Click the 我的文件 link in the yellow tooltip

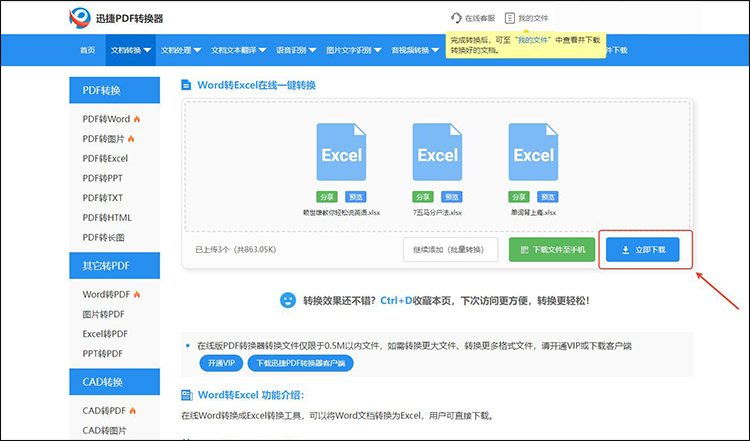(x=533, y=40)
